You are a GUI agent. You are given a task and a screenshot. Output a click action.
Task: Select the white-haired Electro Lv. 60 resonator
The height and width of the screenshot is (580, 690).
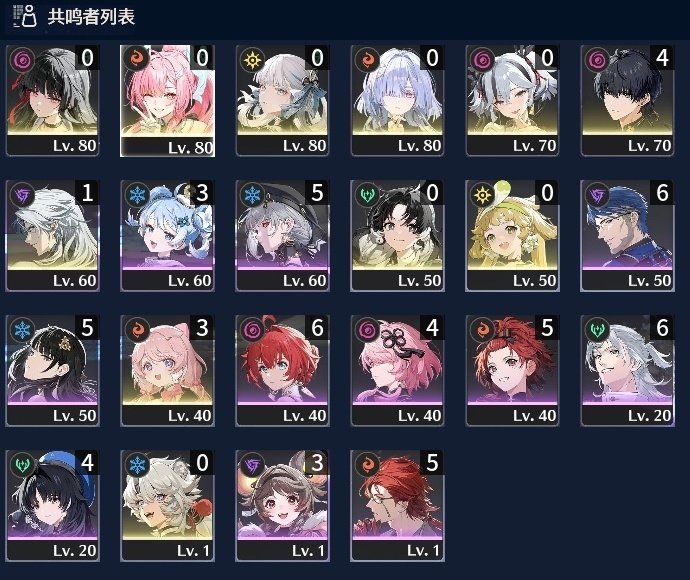[52, 236]
